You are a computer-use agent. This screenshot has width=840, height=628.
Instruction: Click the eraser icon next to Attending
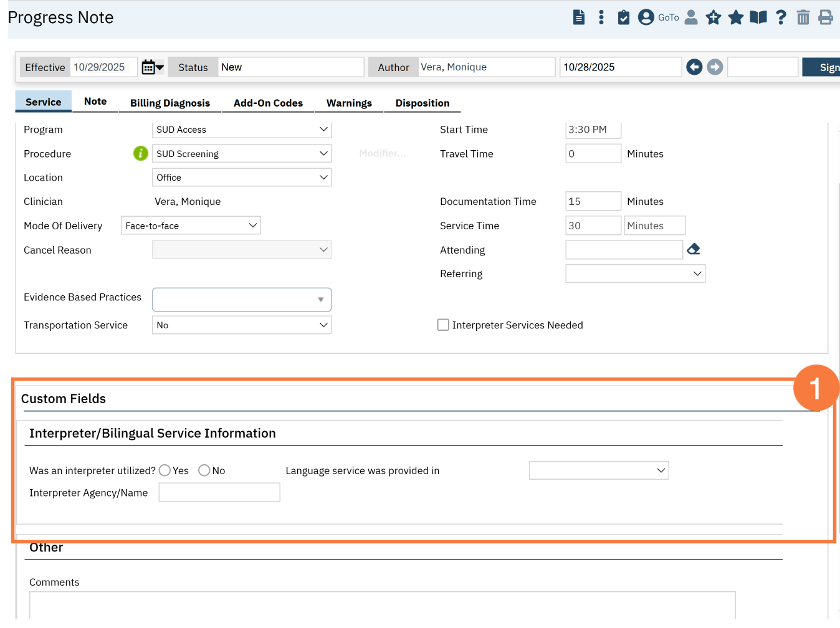coord(694,250)
